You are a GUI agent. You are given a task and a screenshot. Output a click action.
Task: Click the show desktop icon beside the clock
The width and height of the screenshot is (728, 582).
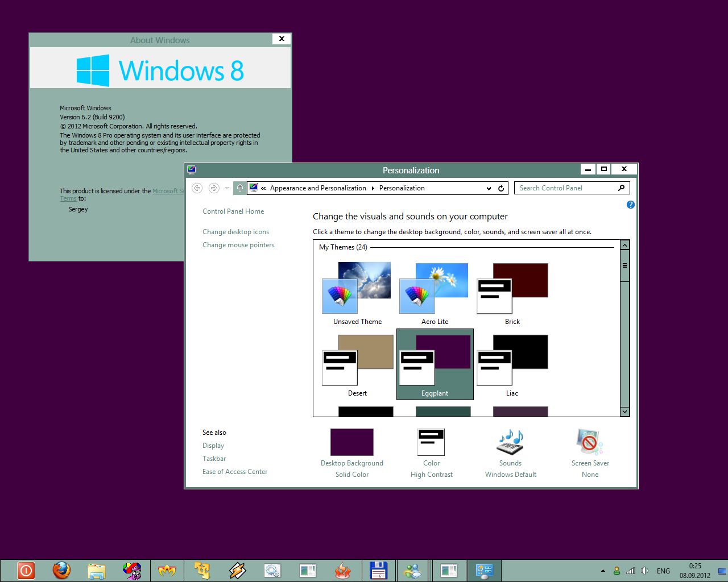coord(723,571)
